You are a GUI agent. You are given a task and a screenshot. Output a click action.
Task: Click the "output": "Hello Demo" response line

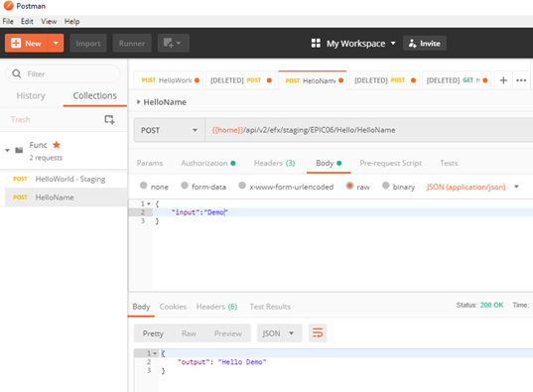(221, 362)
